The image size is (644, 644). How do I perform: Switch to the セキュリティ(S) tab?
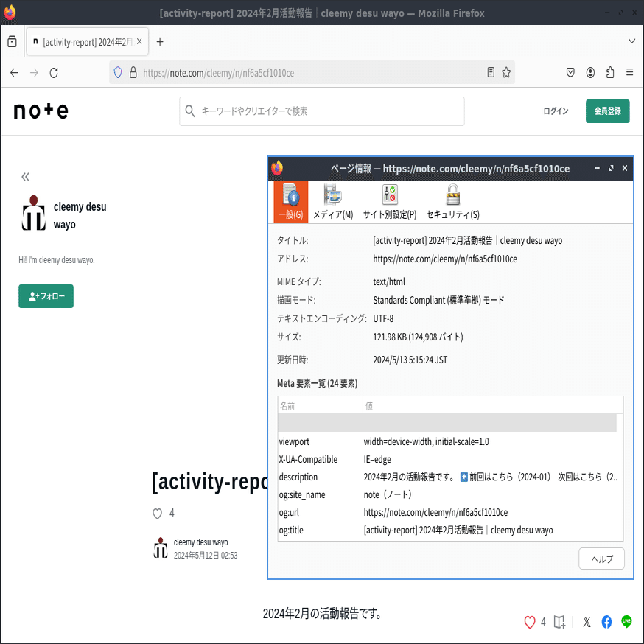click(x=452, y=202)
